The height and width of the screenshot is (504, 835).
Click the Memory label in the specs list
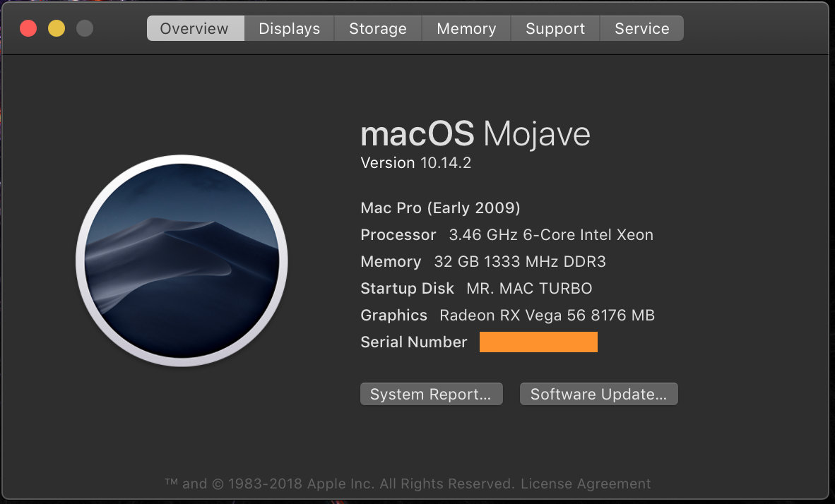point(391,261)
